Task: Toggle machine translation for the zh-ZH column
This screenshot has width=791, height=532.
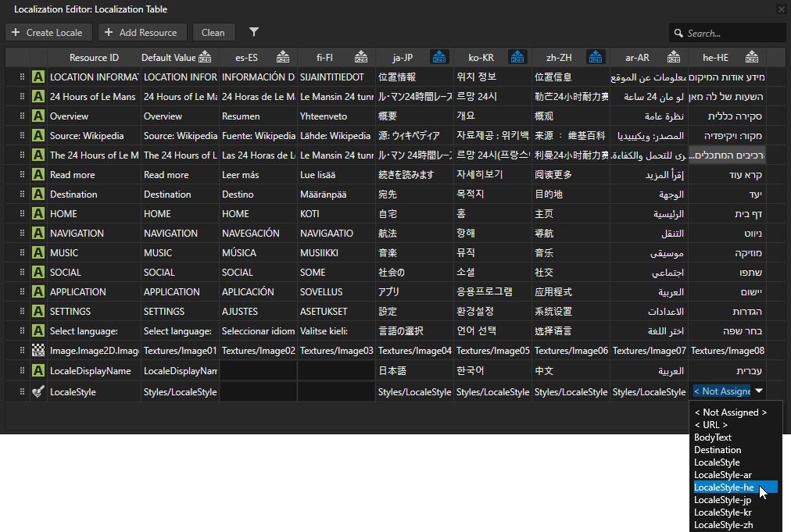Action: (596, 57)
